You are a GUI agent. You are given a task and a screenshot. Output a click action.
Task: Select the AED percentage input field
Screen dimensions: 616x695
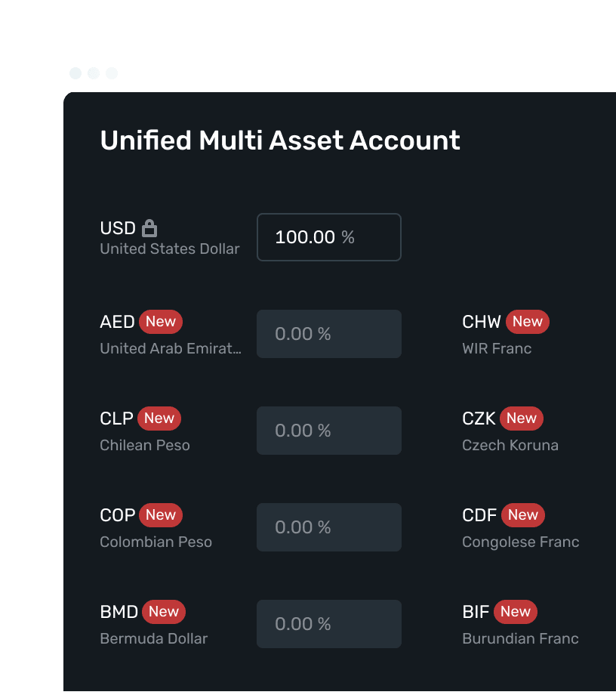[x=328, y=334]
